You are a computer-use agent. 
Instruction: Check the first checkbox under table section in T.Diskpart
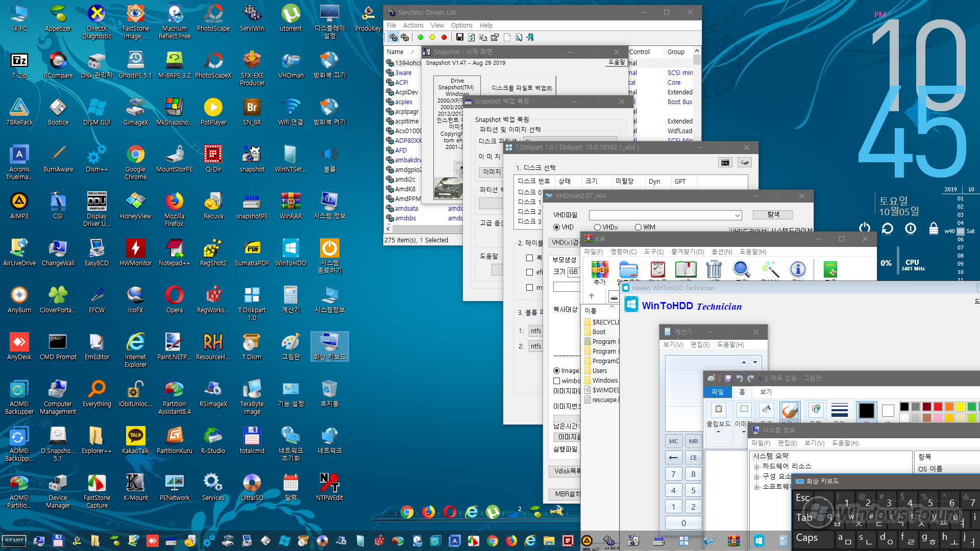[530, 258]
